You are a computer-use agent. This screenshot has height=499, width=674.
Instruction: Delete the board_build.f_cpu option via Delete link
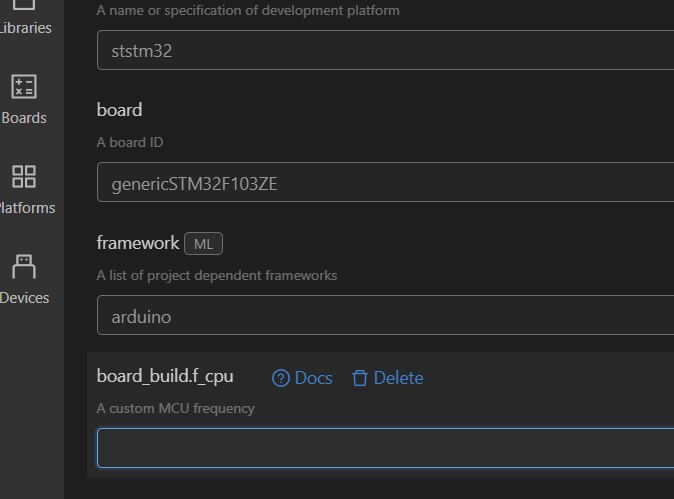(x=398, y=378)
